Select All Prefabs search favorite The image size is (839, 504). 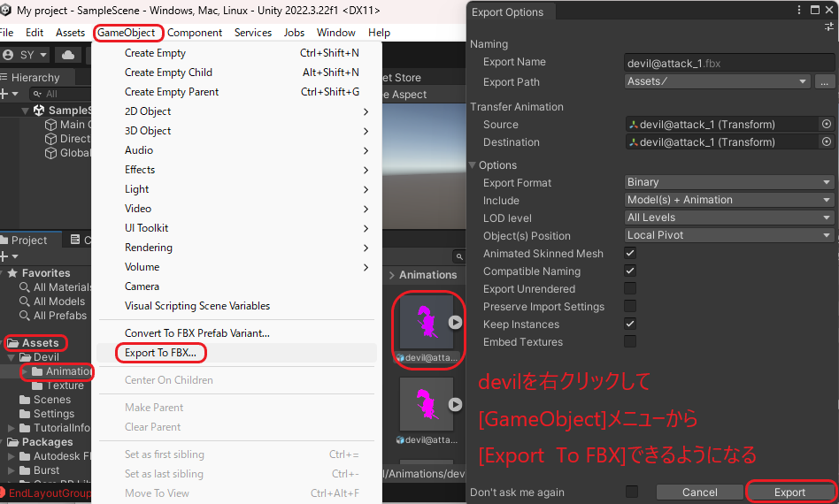(x=53, y=316)
